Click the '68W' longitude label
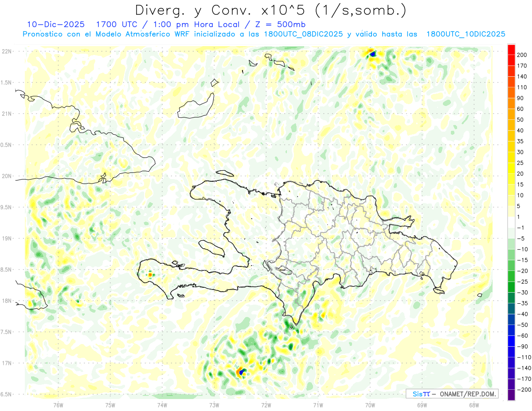Image resolution: width=532 pixels, height=411 pixels. (x=474, y=405)
